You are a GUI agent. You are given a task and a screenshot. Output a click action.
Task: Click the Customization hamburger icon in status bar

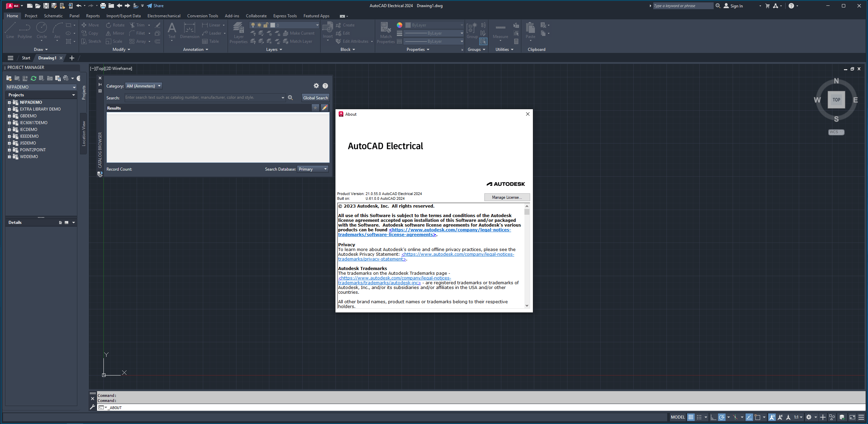coord(861,417)
